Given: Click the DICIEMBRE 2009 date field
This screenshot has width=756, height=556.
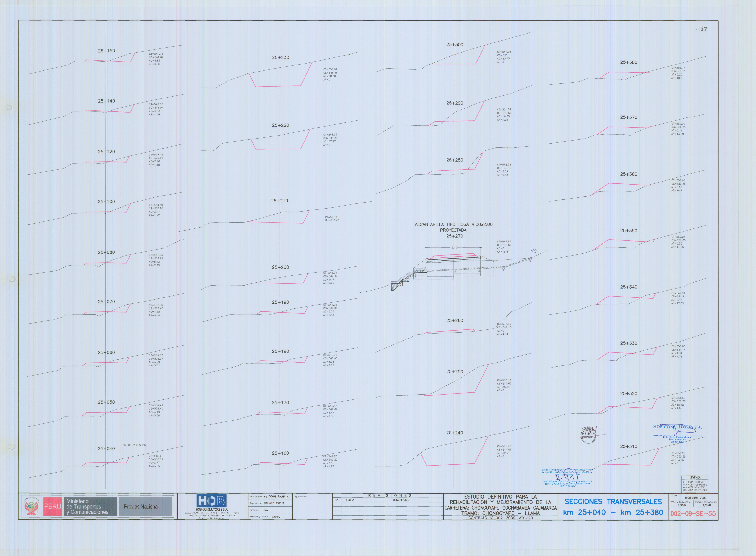Looking at the screenshot, I should click(x=696, y=498).
